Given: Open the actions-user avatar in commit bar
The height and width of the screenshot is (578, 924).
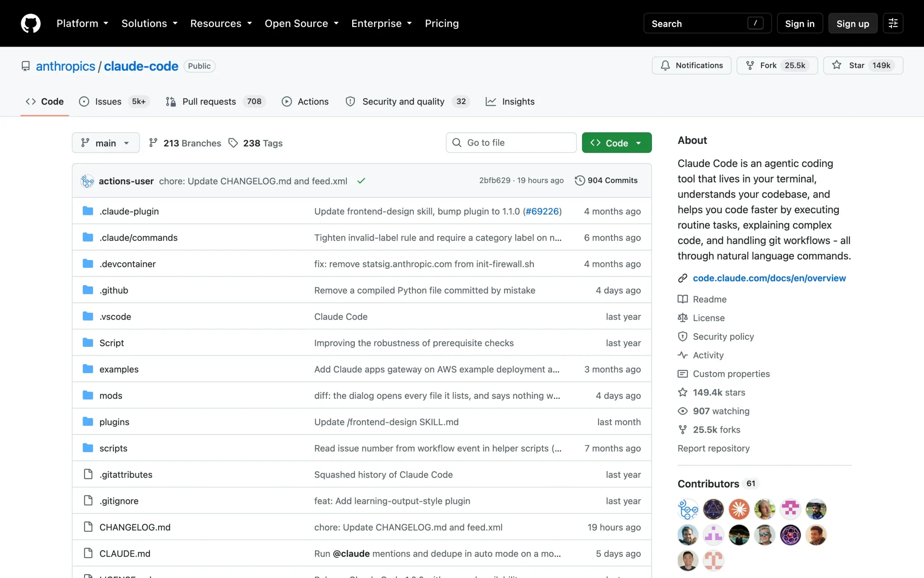Looking at the screenshot, I should (87, 181).
